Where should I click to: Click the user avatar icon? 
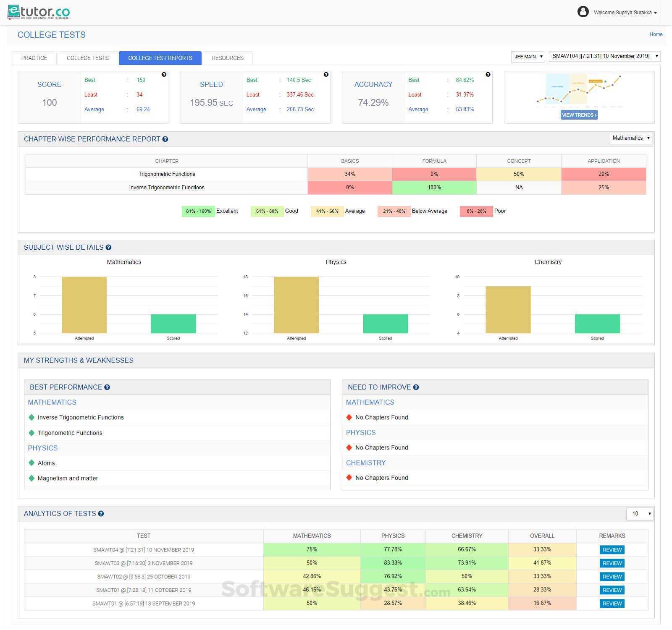pyautogui.click(x=583, y=12)
